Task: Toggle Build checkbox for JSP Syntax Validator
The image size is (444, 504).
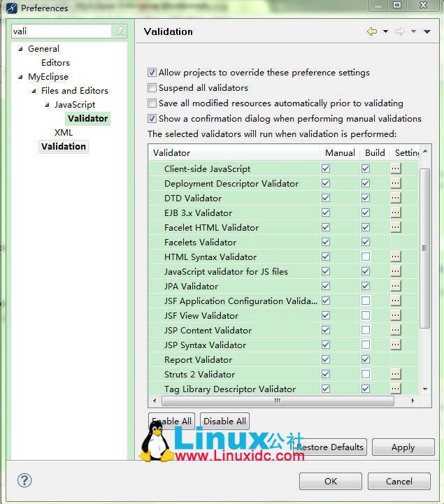Action: pyautogui.click(x=365, y=345)
